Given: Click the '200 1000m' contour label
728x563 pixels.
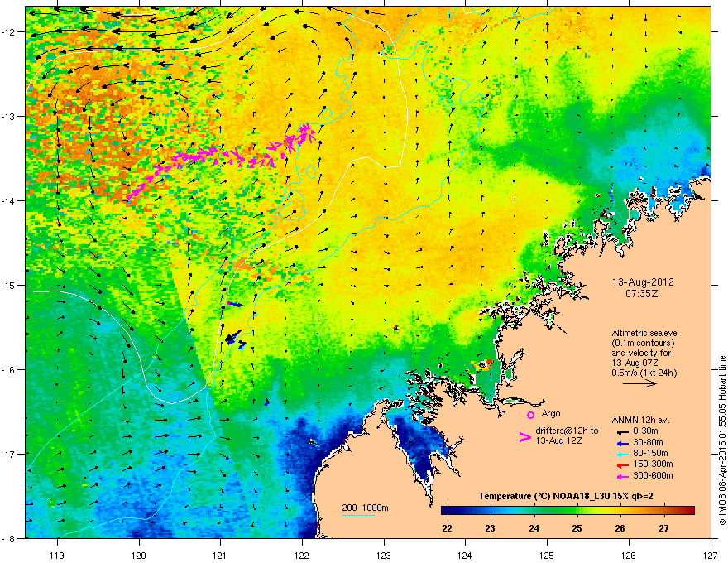Looking at the screenshot, I should (365, 508).
